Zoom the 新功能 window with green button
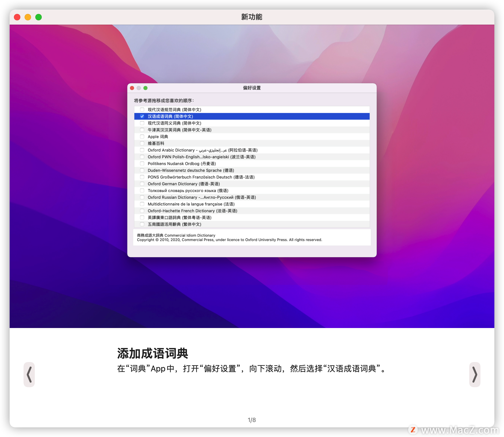Screen dimensions: 504x437 coord(39,17)
